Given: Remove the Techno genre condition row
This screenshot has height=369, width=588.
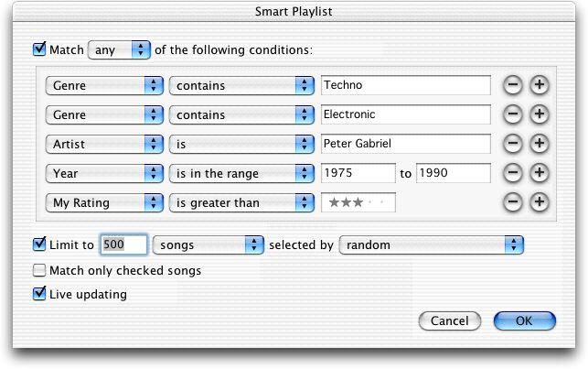Looking at the screenshot, I should [513, 85].
